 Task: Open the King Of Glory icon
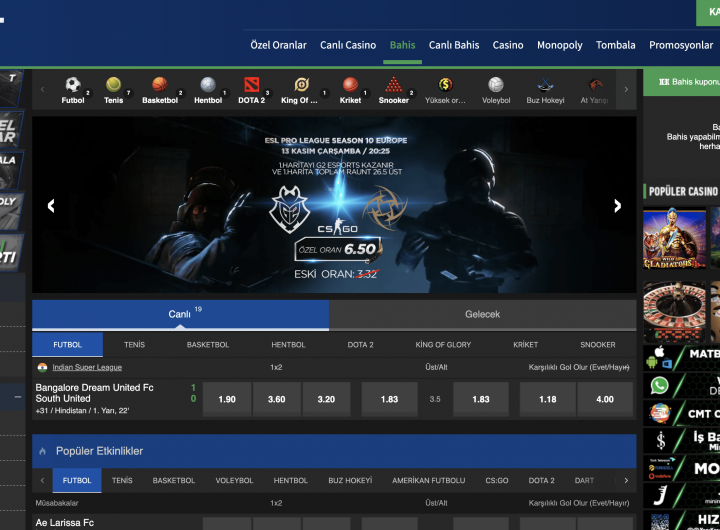coord(301,85)
